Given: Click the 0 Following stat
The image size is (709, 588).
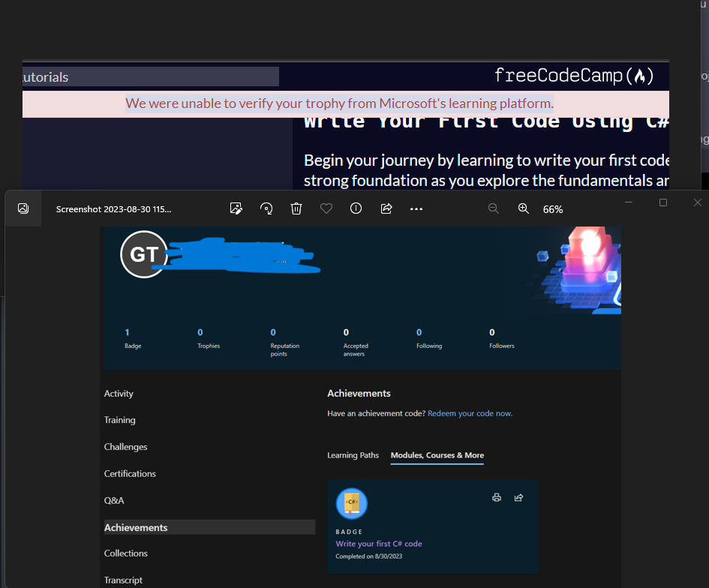Looking at the screenshot, I should (429, 338).
